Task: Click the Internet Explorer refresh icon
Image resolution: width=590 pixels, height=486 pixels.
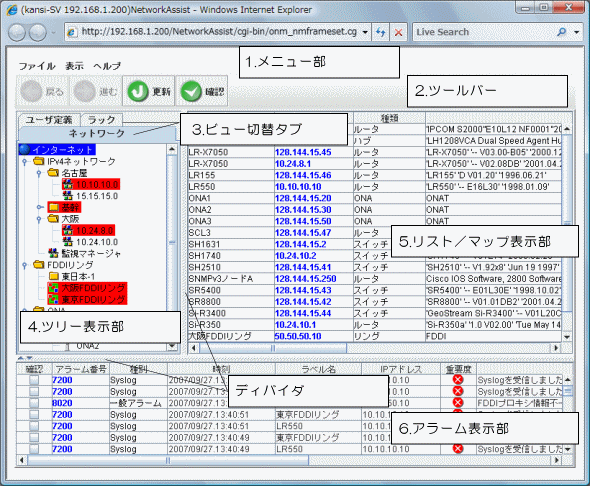Action: pyautogui.click(x=380, y=32)
